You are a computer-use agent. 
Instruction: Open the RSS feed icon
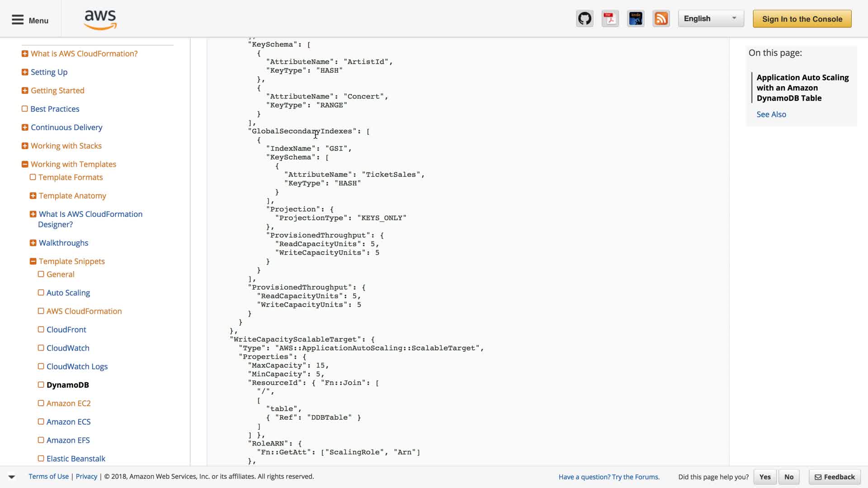661,19
